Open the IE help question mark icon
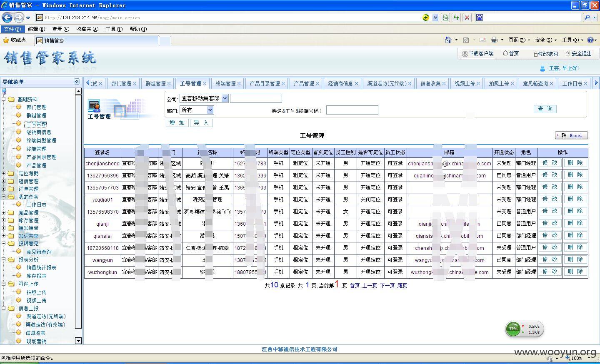Screen dimensions: 600x364 [x=590, y=40]
